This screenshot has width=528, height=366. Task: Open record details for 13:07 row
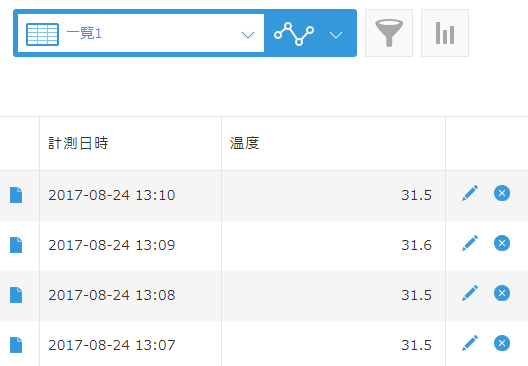16,345
